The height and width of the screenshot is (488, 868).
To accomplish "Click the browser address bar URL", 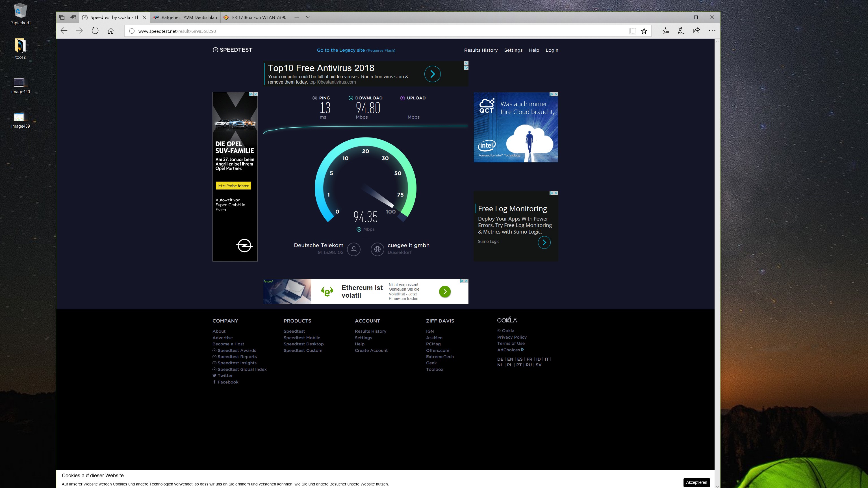I will pos(177,31).
